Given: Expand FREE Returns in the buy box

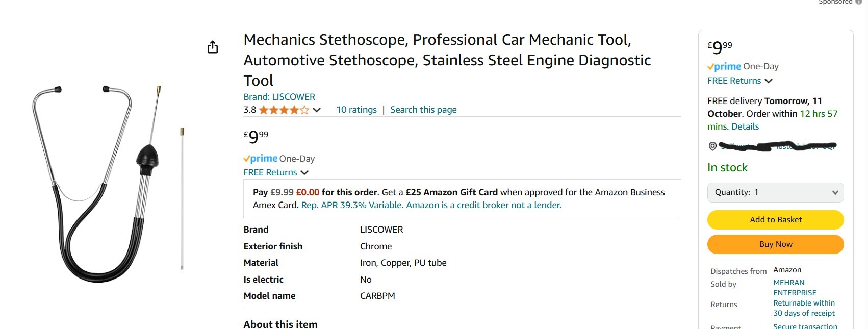Looking at the screenshot, I should coord(739,81).
